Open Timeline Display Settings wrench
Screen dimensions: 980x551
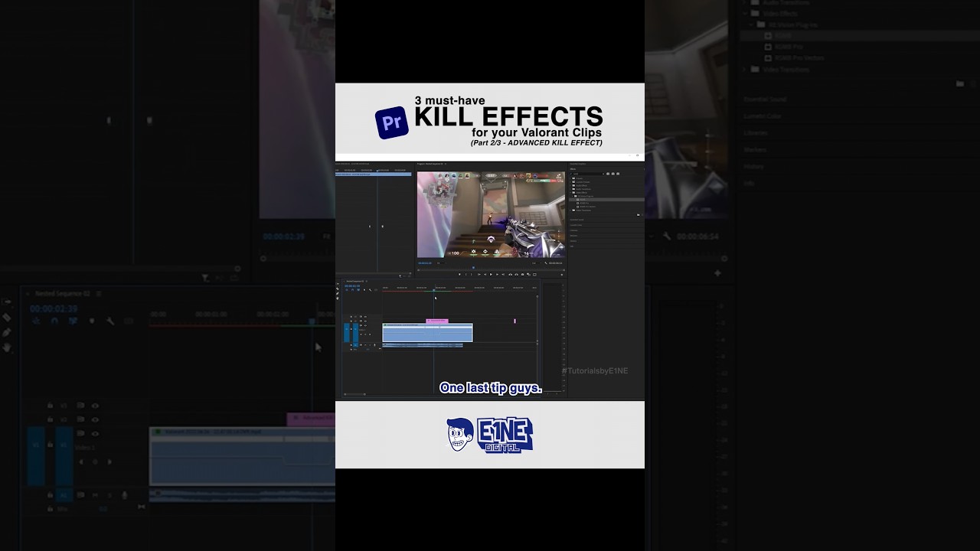370,290
